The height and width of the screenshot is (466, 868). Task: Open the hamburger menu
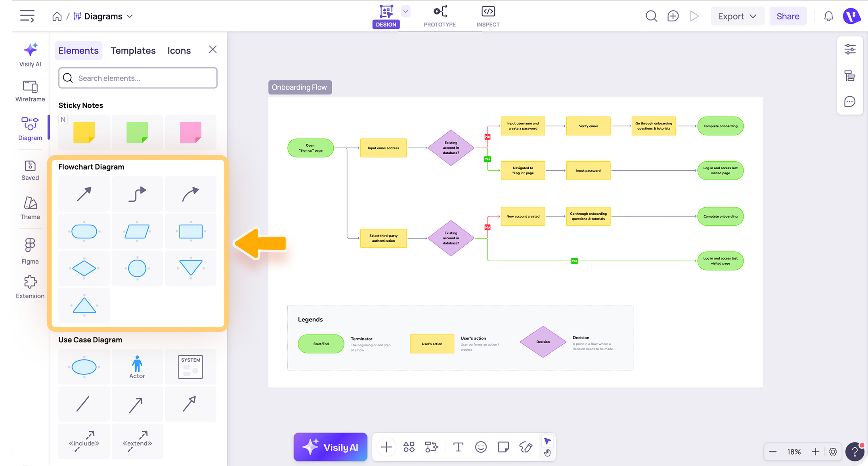pyautogui.click(x=27, y=16)
